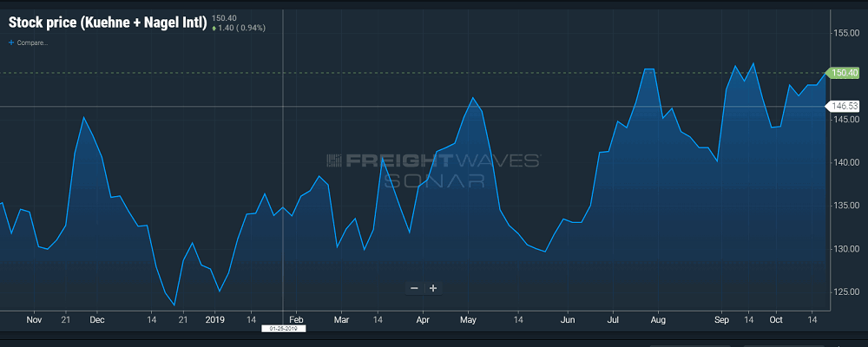Click the Oct date axis label
The image size is (868, 347).
(x=775, y=320)
